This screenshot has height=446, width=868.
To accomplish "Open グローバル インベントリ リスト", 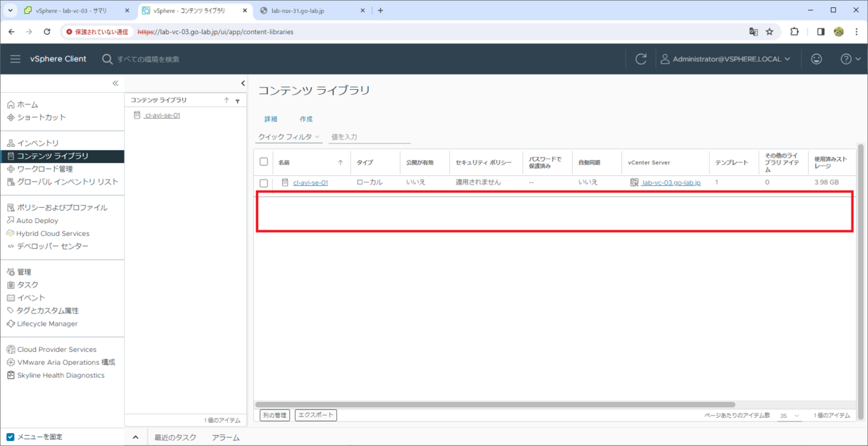I will (x=67, y=182).
